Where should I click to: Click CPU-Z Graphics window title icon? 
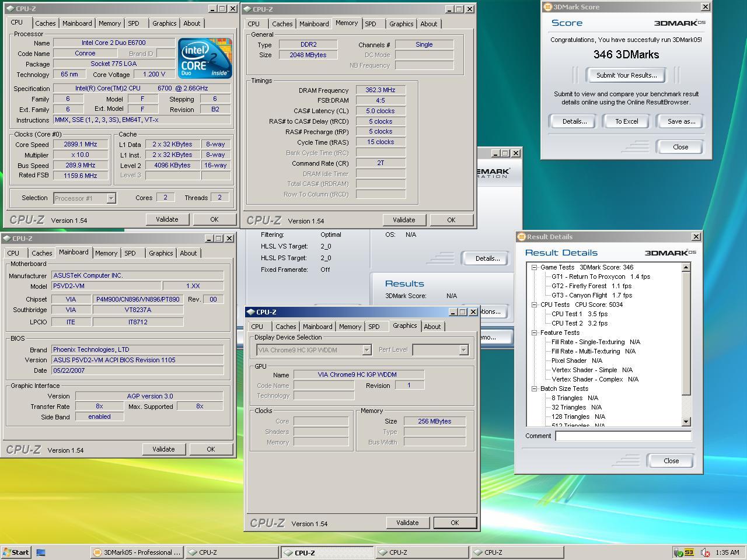250,312
